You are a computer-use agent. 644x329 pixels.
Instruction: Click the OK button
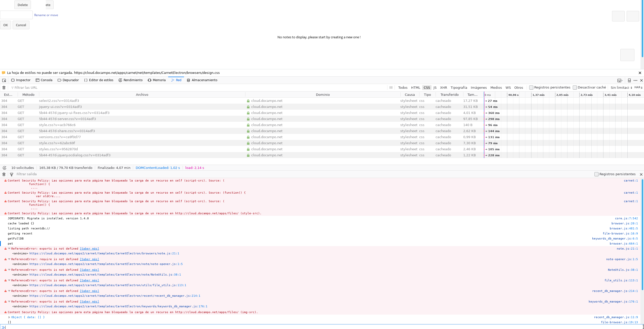(6, 25)
